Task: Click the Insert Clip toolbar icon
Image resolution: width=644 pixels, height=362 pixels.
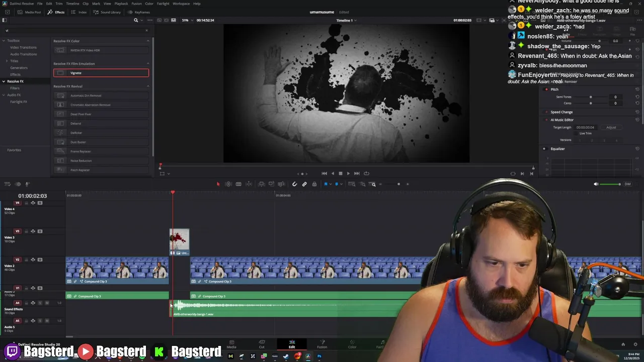Action: 261,184
